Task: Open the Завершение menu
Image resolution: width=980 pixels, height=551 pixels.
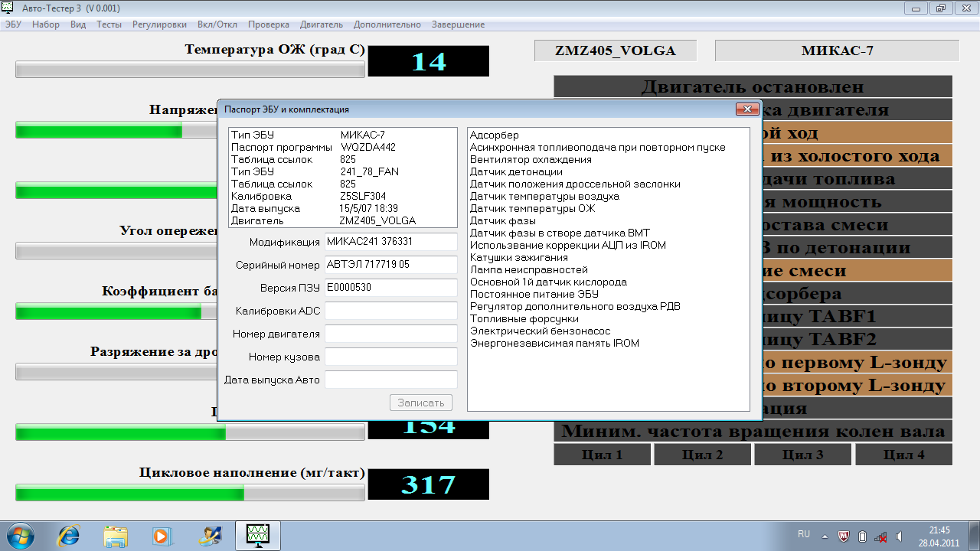Action: coord(458,24)
